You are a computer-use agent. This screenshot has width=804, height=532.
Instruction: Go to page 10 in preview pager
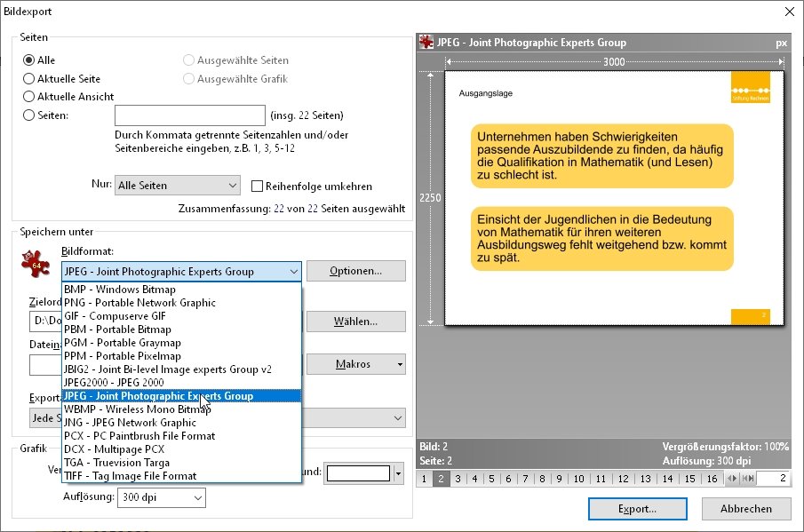(579, 479)
